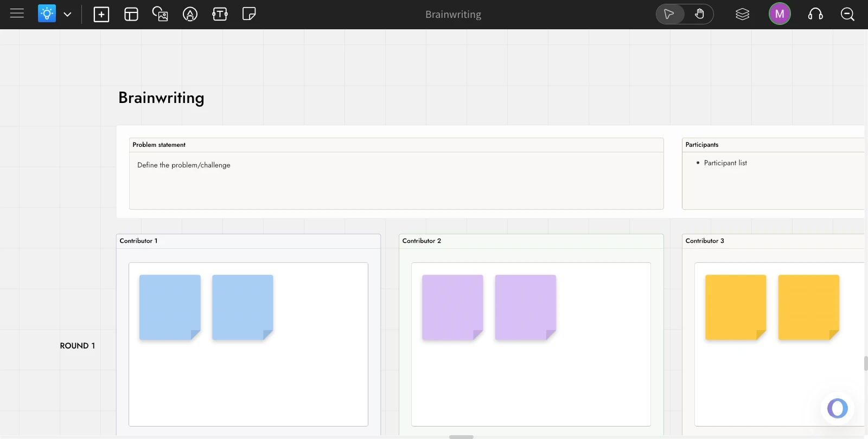Edit the Define the problem/challenge text
Image resolution: width=868 pixels, height=439 pixels.
pyautogui.click(x=184, y=165)
